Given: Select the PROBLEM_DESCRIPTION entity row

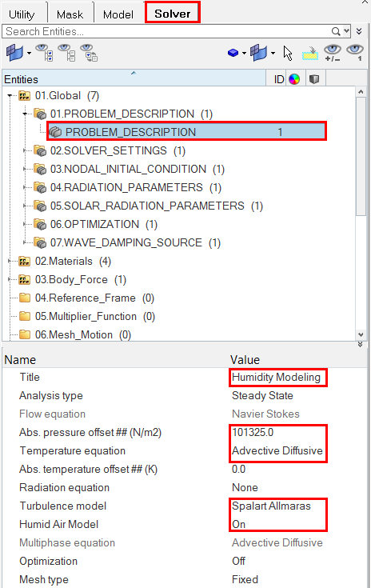Looking at the screenshot, I should [186, 132].
